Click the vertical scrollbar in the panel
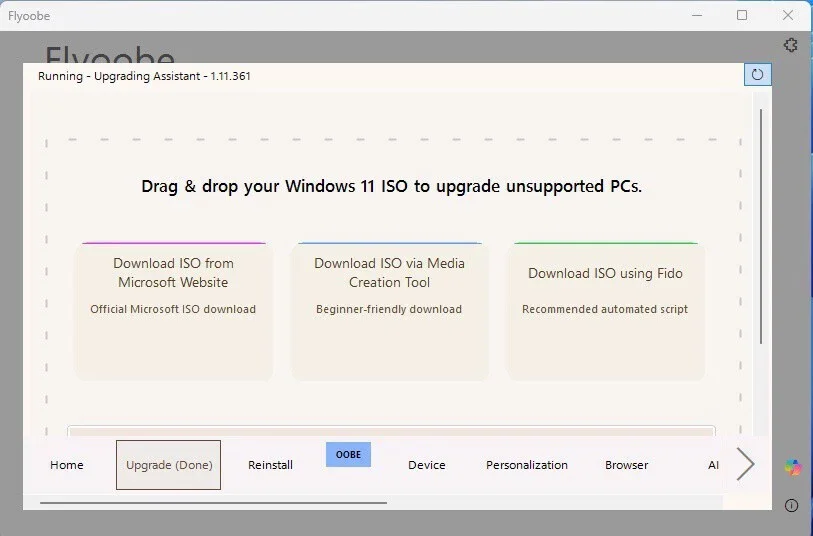813x536 pixels. [x=761, y=226]
